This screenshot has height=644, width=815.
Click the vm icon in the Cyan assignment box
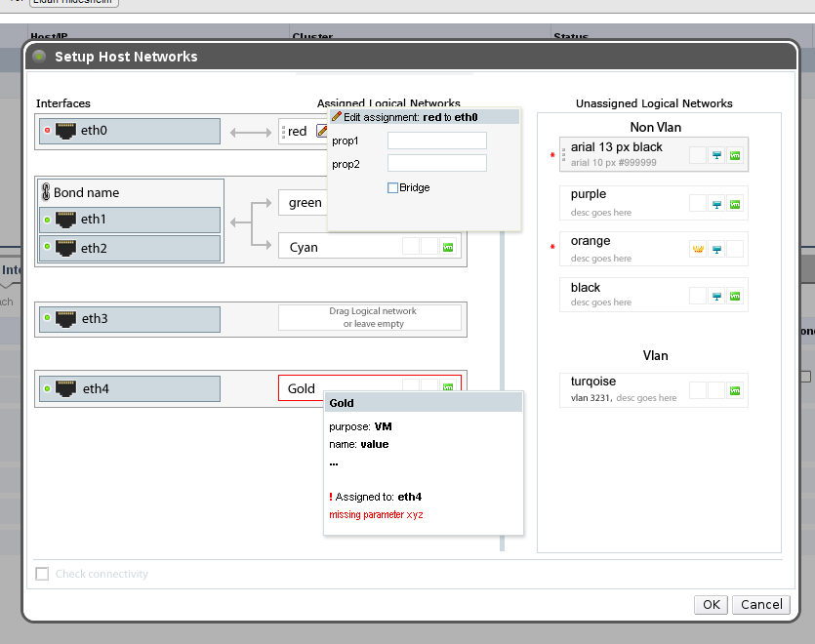447,247
